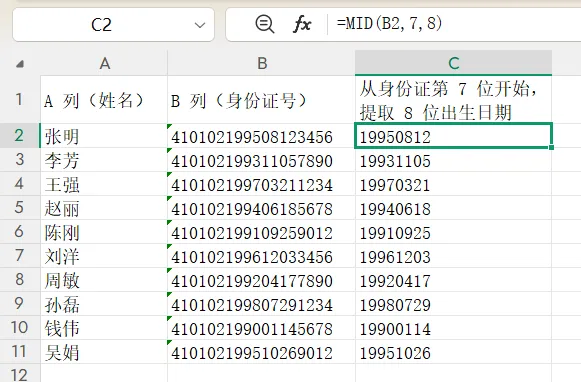Click header cell B 列（身份证号）
The height and width of the screenshot is (382, 581).
click(261, 99)
